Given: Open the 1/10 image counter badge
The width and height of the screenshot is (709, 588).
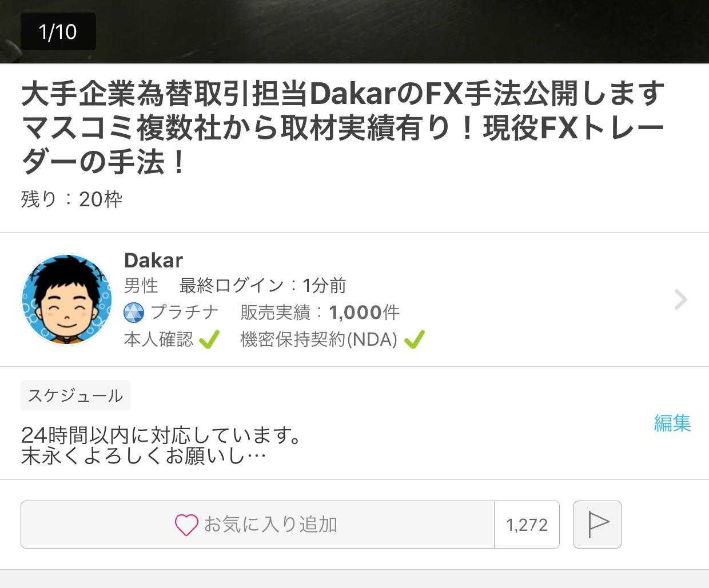Looking at the screenshot, I should click(x=58, y=31).
